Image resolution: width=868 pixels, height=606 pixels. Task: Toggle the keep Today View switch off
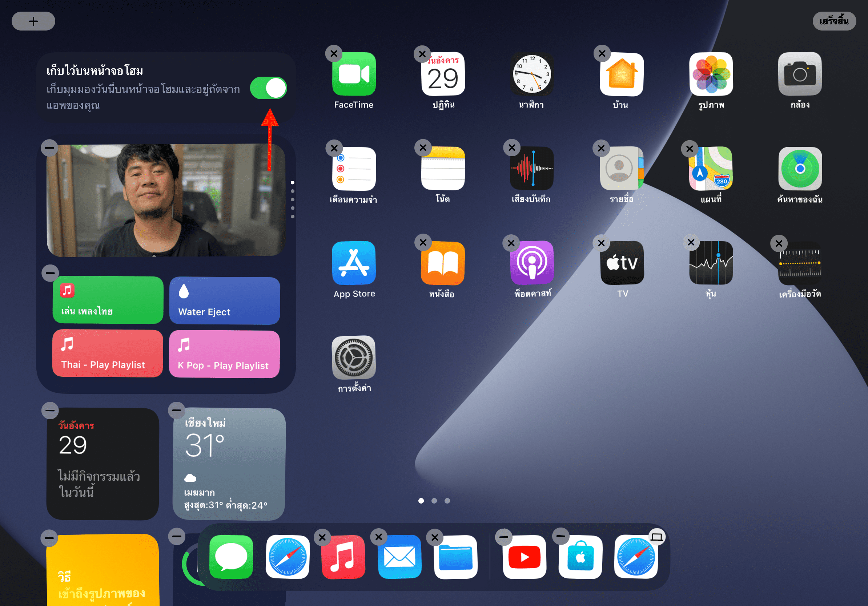(x=268, y=88)
